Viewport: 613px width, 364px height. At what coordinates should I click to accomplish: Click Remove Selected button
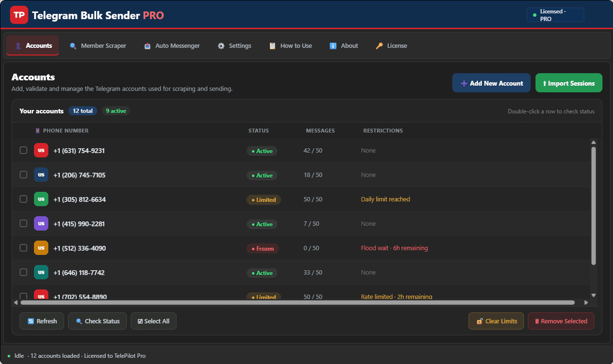[561, 321]
